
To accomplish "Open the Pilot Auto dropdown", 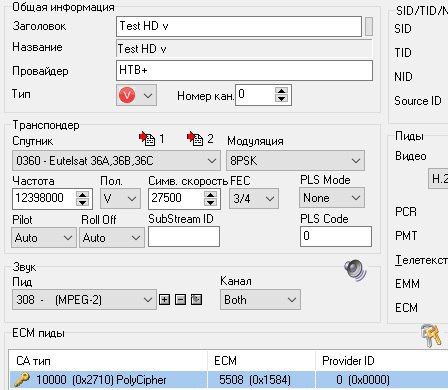I will (44, 238).
